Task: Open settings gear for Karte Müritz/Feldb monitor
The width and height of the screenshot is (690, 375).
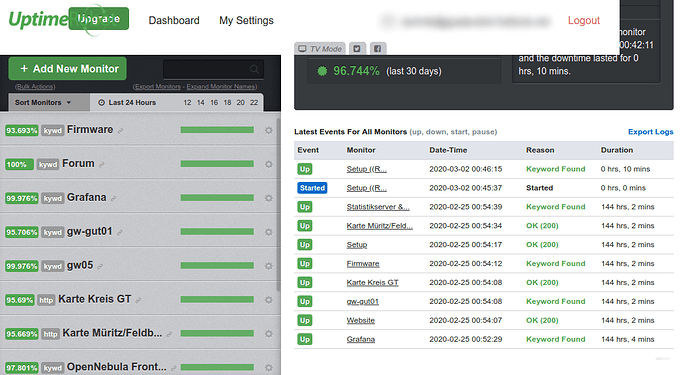Action: (268, 334)
